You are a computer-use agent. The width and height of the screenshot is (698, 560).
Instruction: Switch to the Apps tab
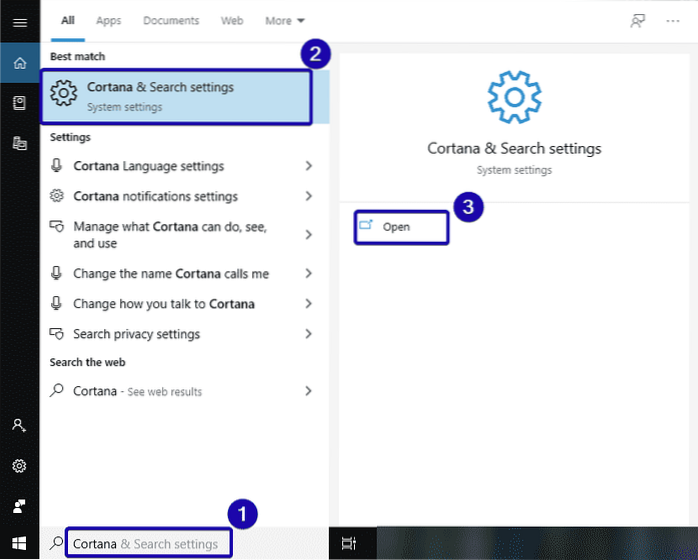109,21
